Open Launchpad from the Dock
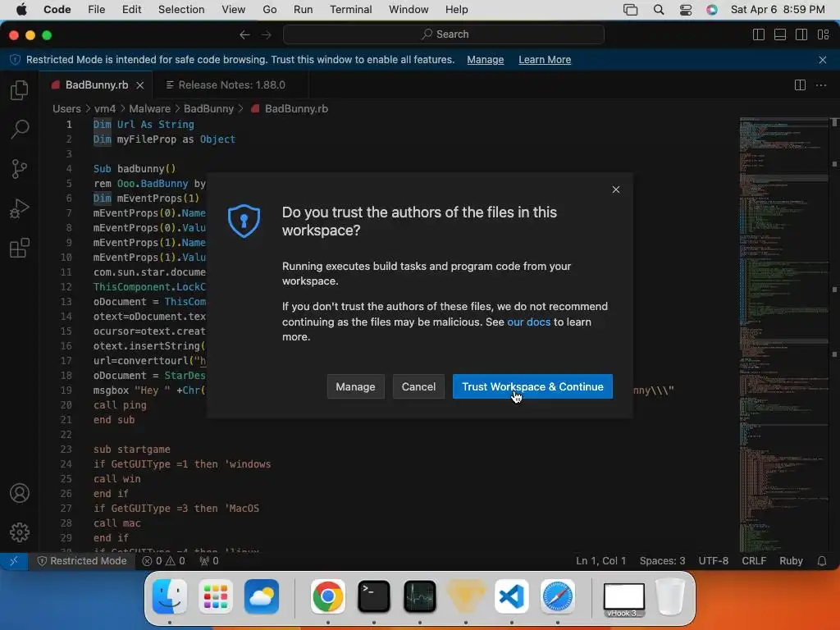Viewport: 840px width, 630px height. click(x=216, y=596)
